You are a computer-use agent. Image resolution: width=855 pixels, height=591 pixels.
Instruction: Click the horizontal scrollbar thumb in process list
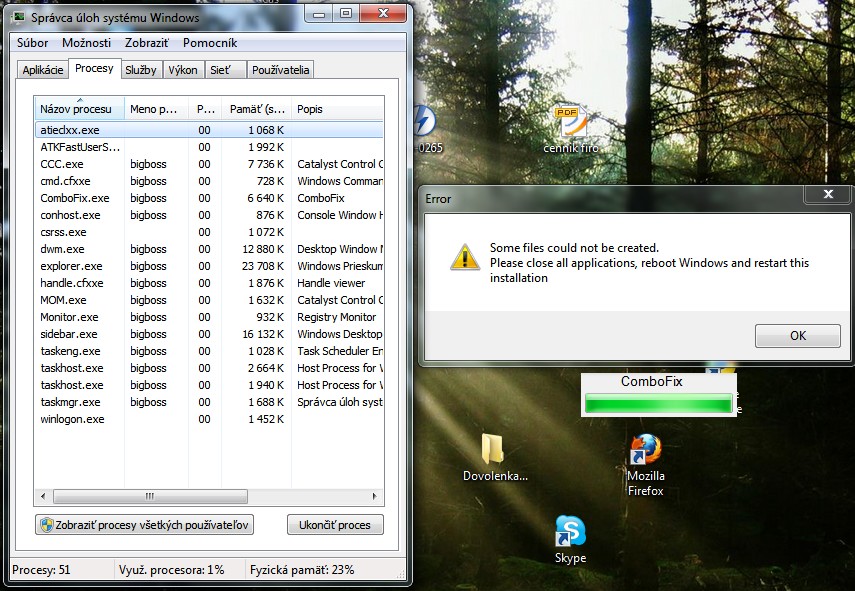tap(150, 496)
